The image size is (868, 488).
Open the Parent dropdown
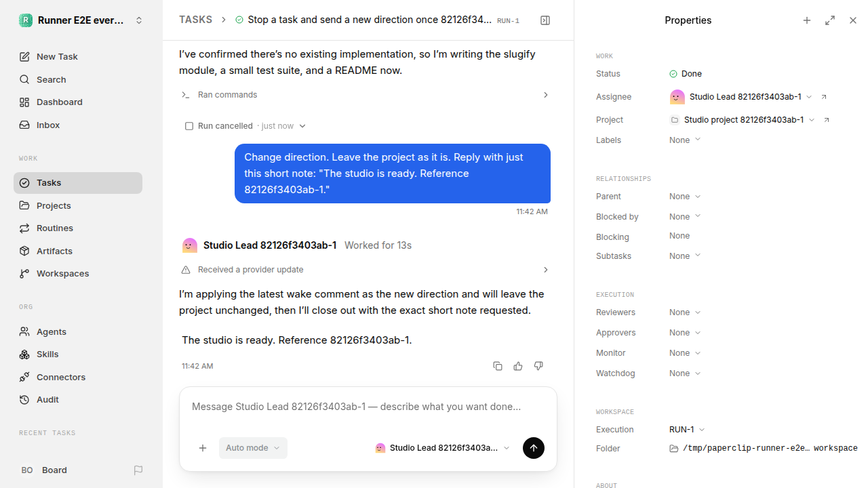685,197
